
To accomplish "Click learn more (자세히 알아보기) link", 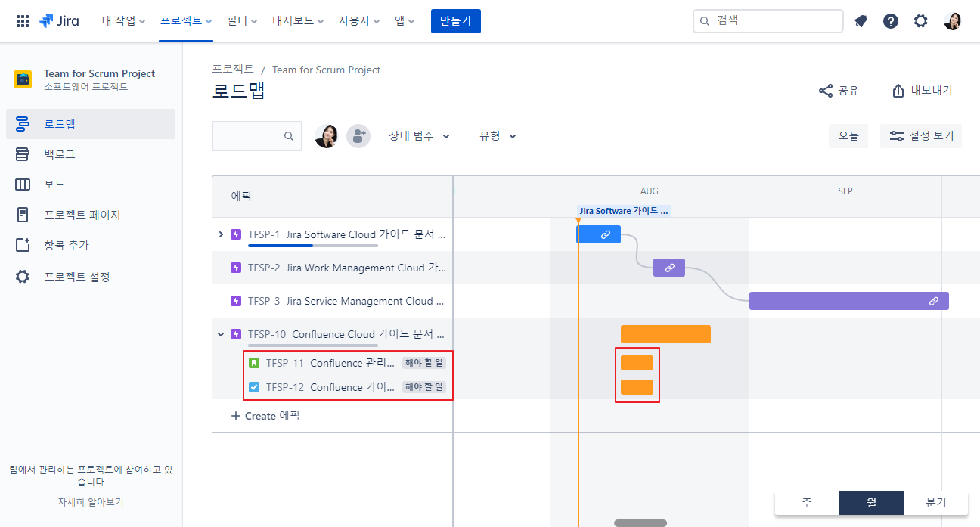I will click(91, 502).
